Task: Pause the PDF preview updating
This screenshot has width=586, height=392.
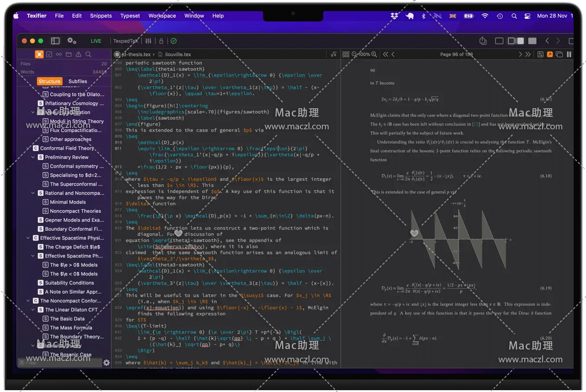Action: click(x=569, y=54)
